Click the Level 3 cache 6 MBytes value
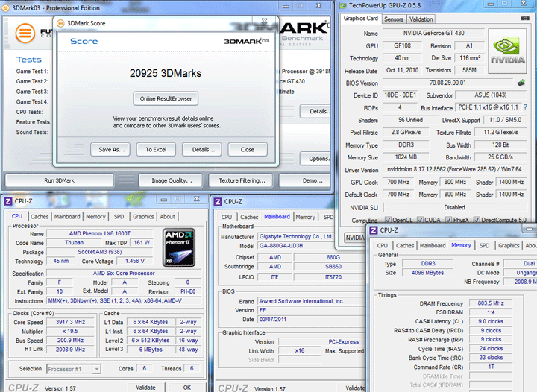Screen dimensions: 537x392 click(151, 350)
